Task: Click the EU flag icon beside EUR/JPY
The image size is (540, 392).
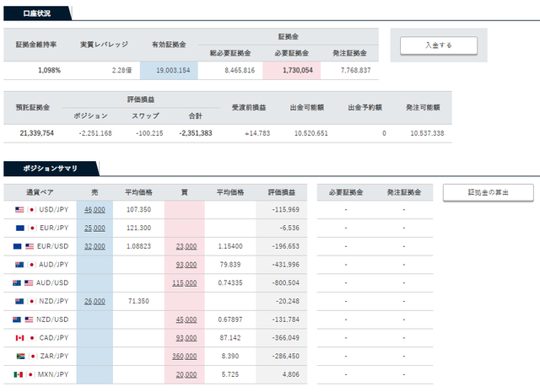Action: pyautogui.click(x=20, y=228)
